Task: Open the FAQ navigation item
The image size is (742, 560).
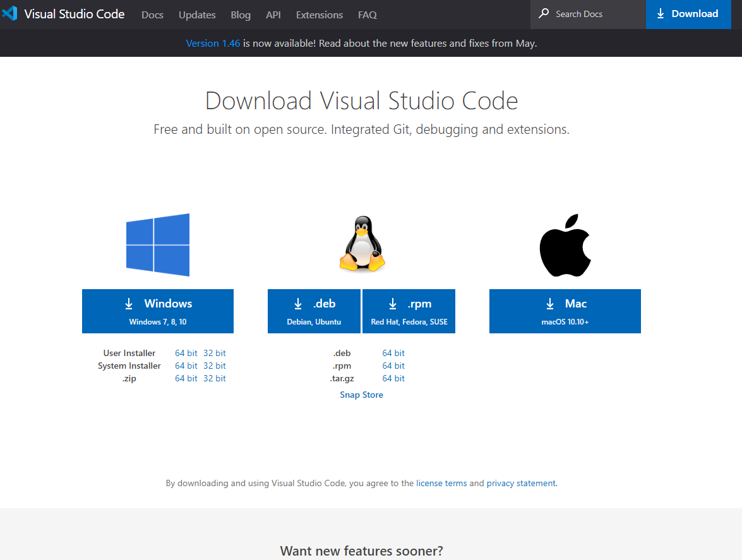Action: (368, 15)
